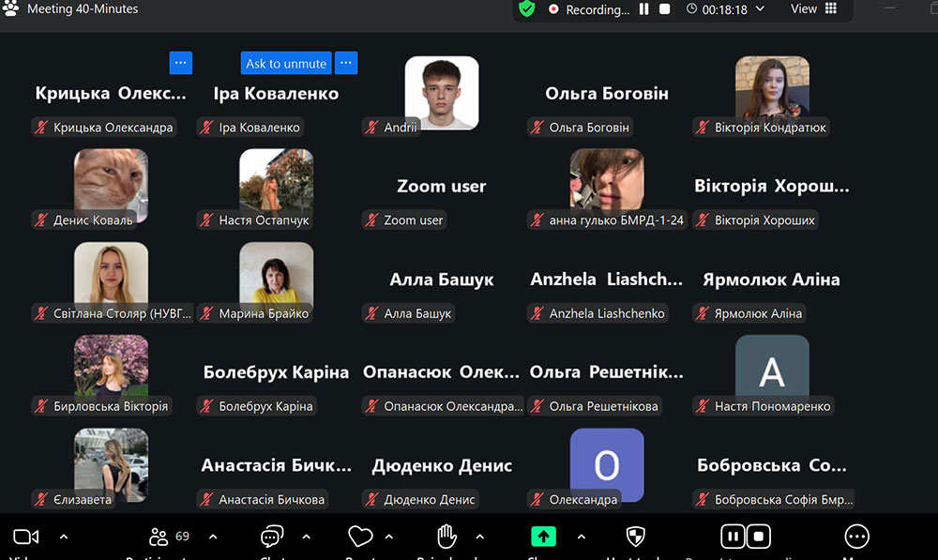Open more options for Кріцька Олександра tile

(181, 63)
